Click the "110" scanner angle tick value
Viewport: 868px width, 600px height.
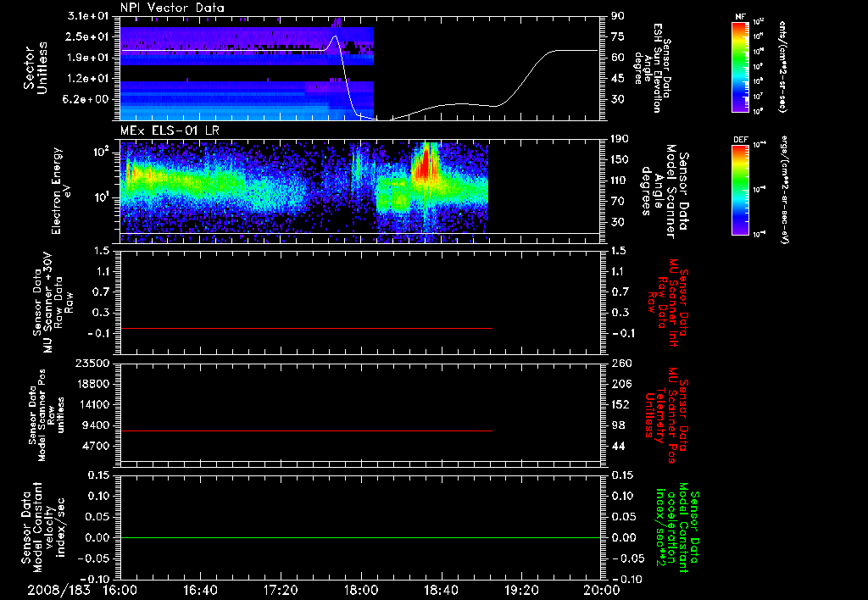620,181
